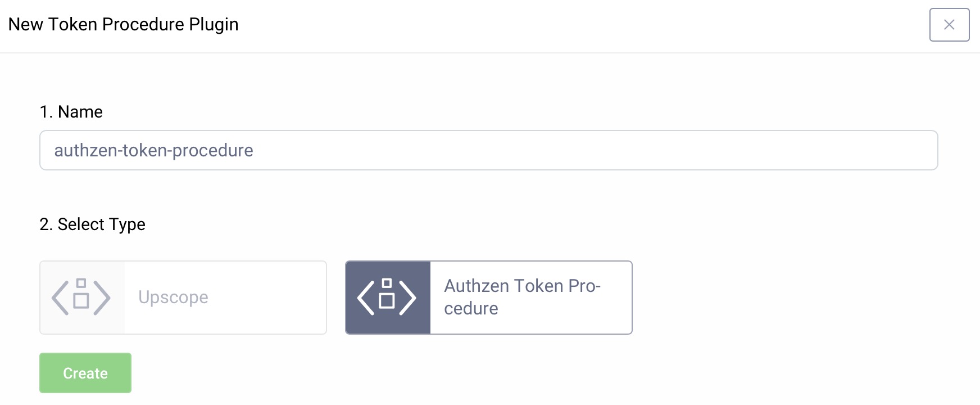980x405 pixels.
Task: Click the X icon in the header
Action: coord(949,25)
